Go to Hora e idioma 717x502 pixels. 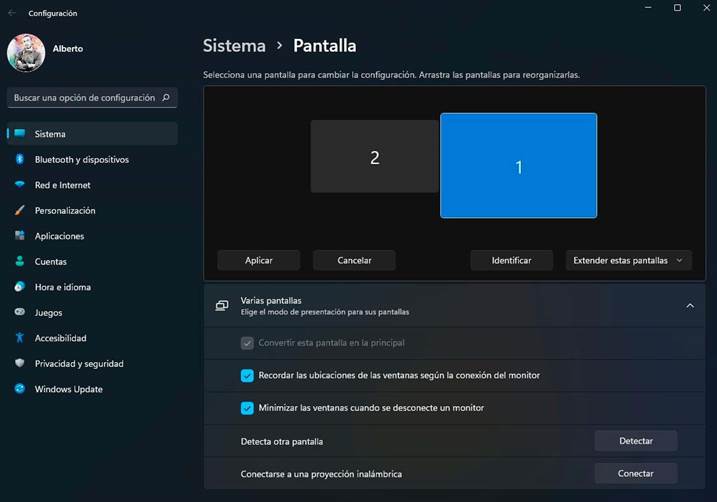pos(92,287)
